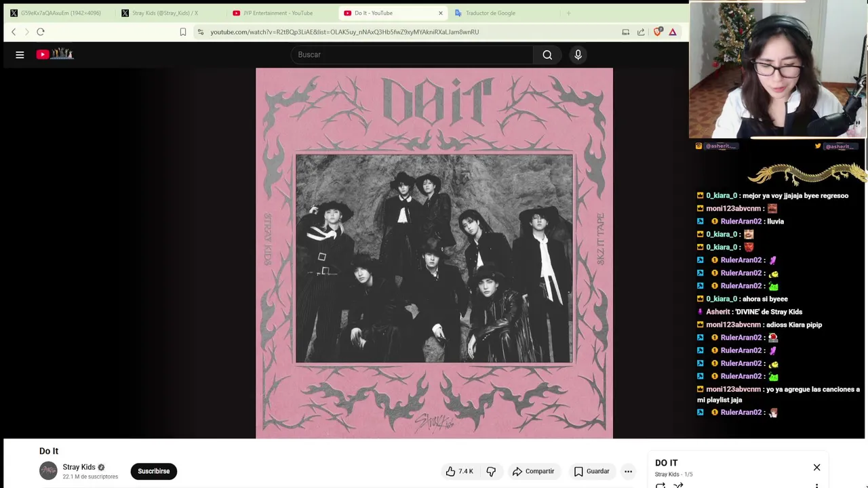Dislike the video with thumbs down
This screenshot has width=868, height=488.
pyautogui.click(x=491, y=471)
